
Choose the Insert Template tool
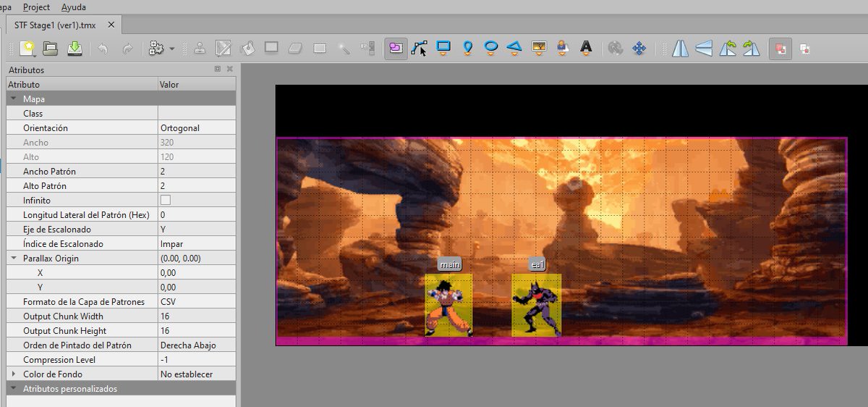tap(562, 49)
